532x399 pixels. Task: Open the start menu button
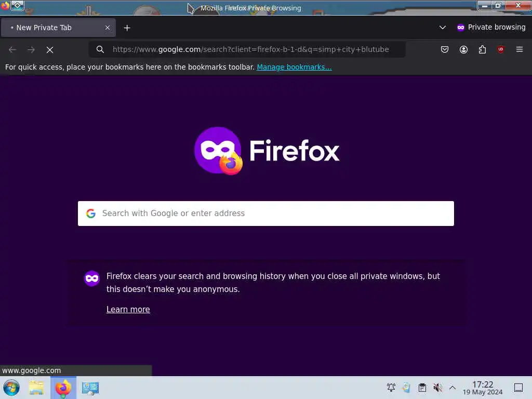pyautogui.click(x=11, y=388)
